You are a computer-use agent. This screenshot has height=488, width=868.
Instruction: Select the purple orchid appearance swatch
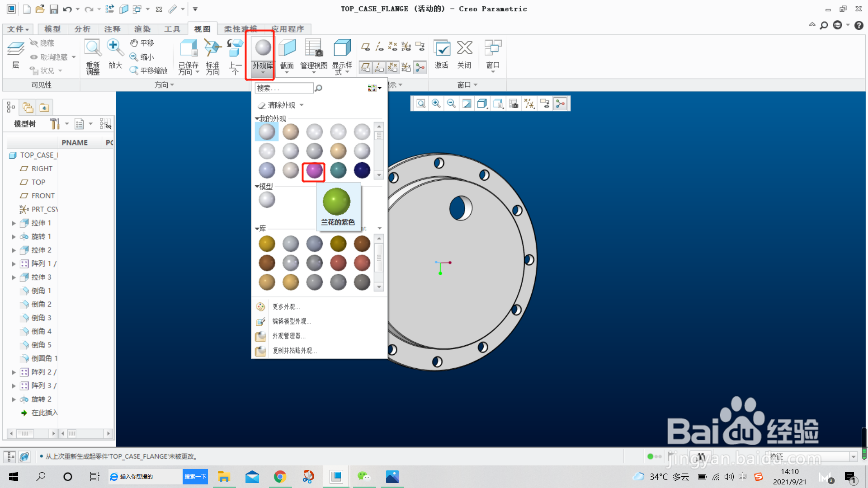pyautogui.click(x=314, y=171)
